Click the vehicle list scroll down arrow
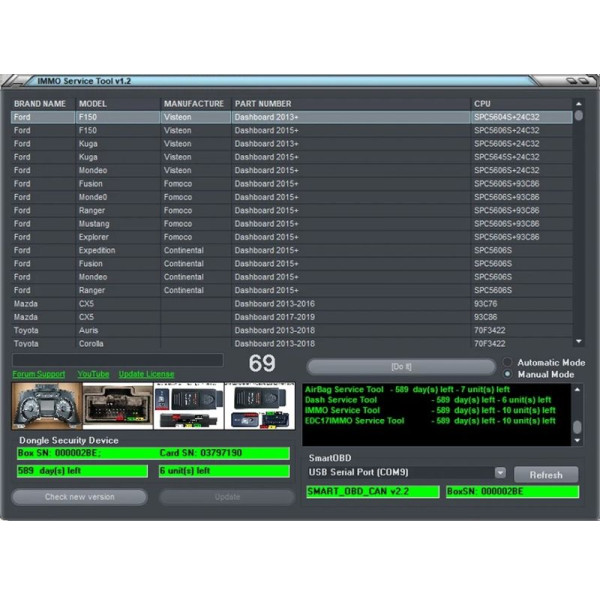The image size is (600, 596). (578, 342)
